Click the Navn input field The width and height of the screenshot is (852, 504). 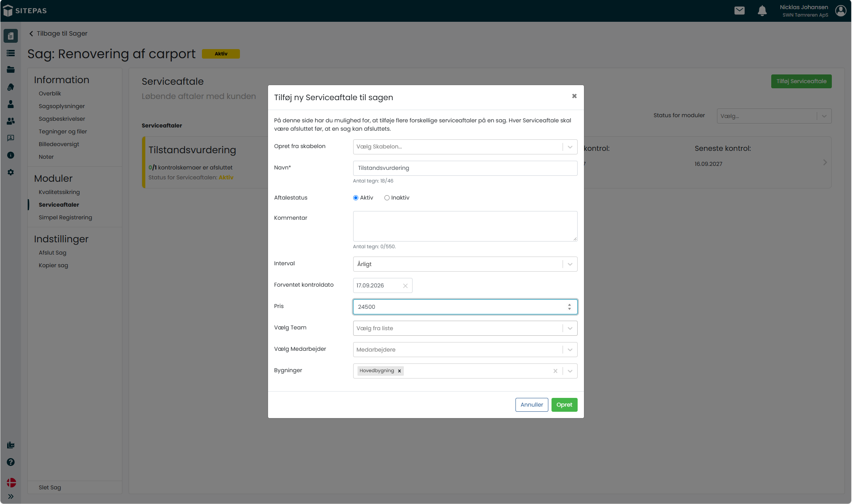pyautogui.click(x=465, y=168)
